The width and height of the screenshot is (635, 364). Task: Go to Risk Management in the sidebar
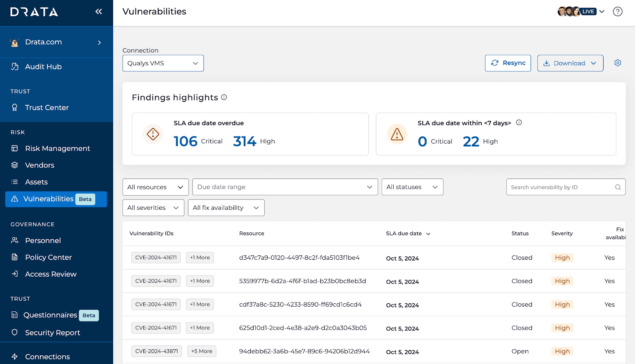point(58,148)
